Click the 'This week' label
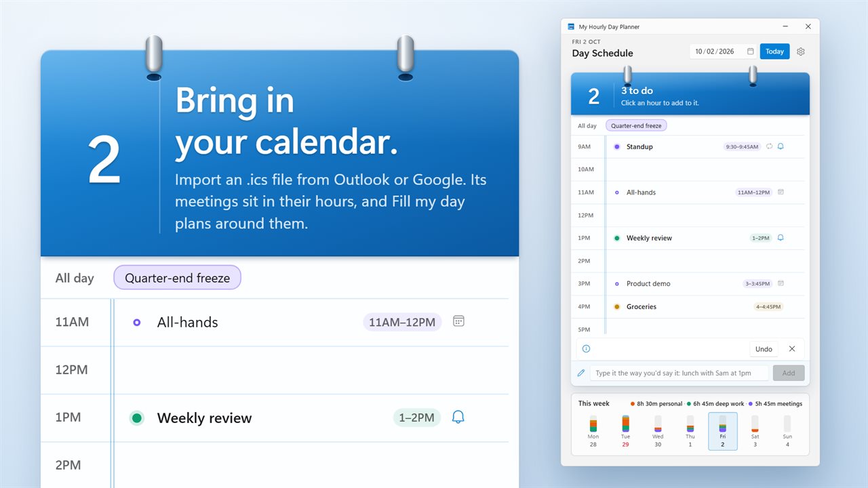Image resolution: width=868 pixels, height=488 pixels. point(593,403)
